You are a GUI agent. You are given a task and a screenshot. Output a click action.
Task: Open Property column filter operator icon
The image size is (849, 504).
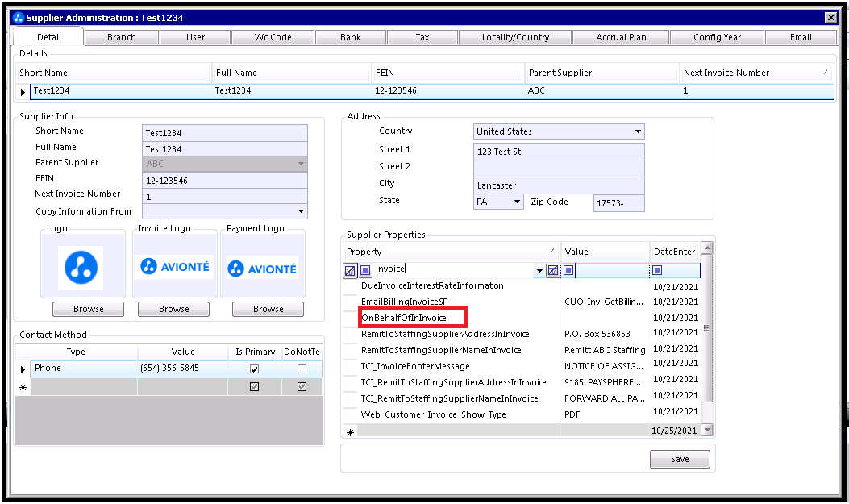tap(365, 269)
